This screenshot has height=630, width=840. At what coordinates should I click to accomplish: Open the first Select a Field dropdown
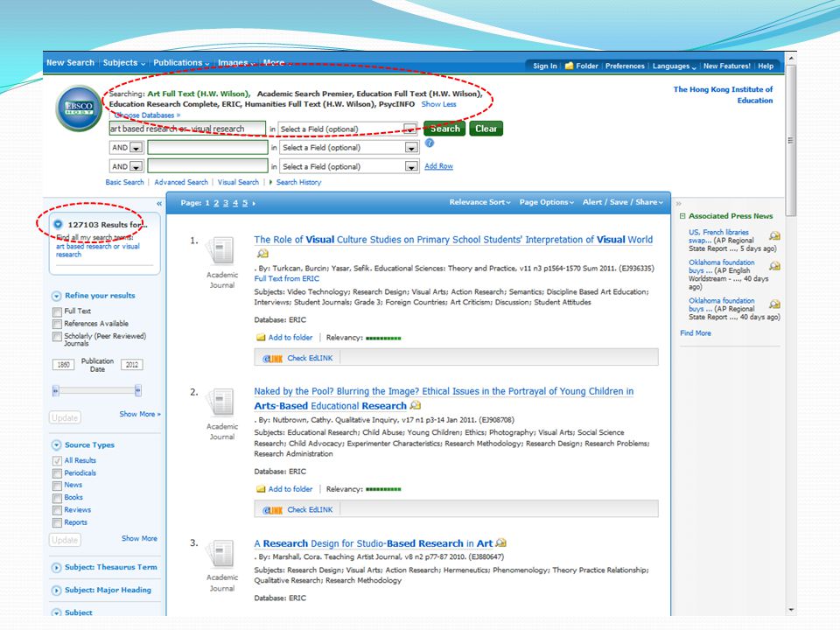click(x=348, y=129)
